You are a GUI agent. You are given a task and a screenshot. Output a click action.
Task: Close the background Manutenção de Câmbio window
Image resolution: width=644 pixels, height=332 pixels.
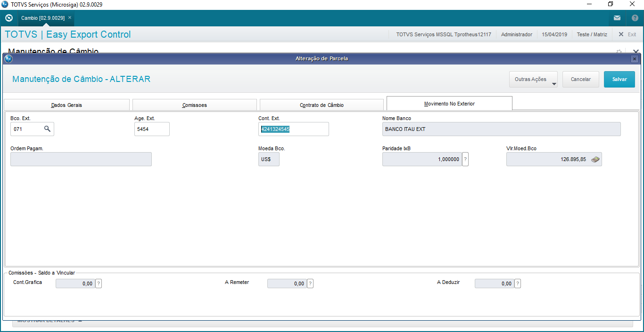636,51
